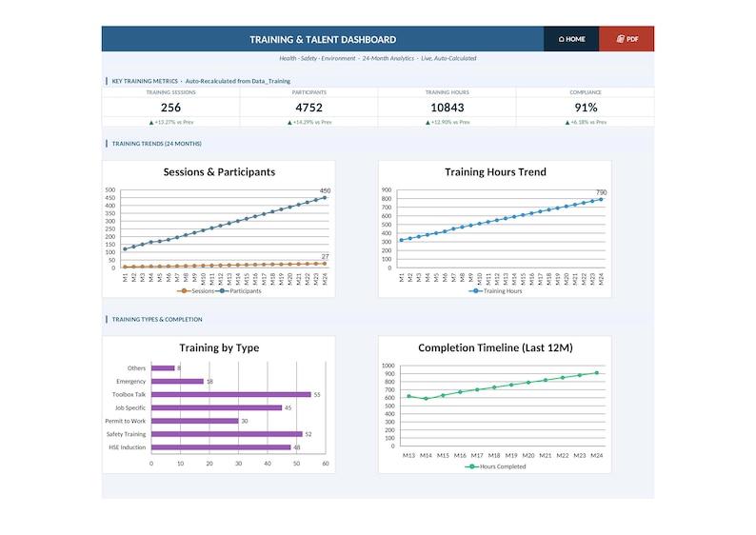Select the Training Hours Trend chart title

[495, 172]
